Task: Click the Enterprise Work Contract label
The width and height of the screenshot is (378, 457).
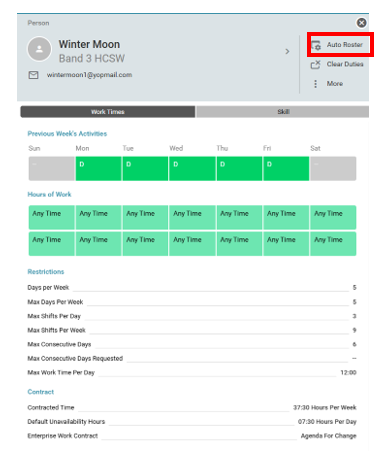Action: (x=63, y=436)
